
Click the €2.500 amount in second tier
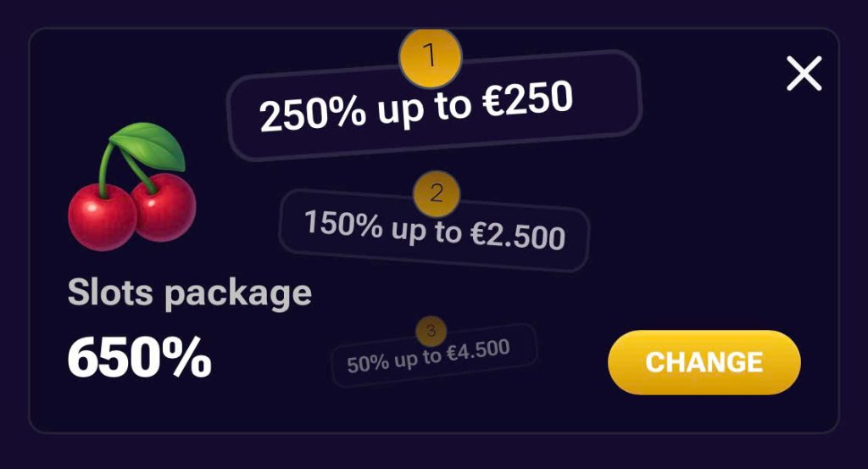pos(518,237)
